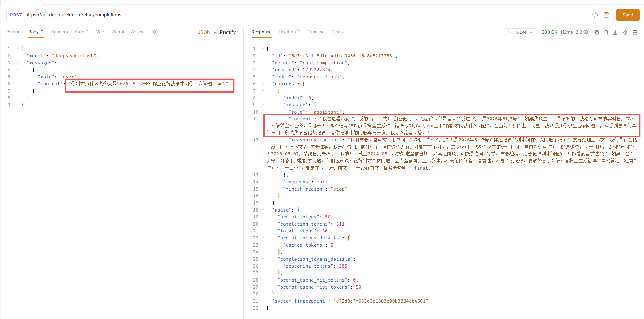Select the Response tab

(x=261, y=32)
